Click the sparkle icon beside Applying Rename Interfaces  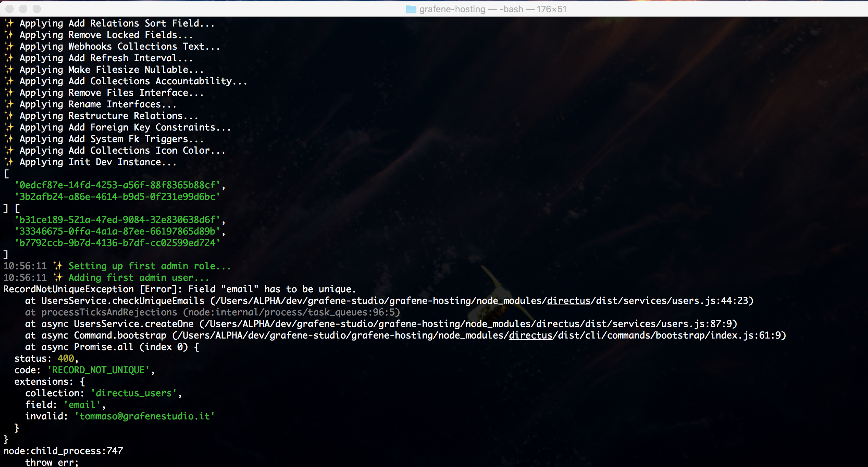click(x=9, y=104)
